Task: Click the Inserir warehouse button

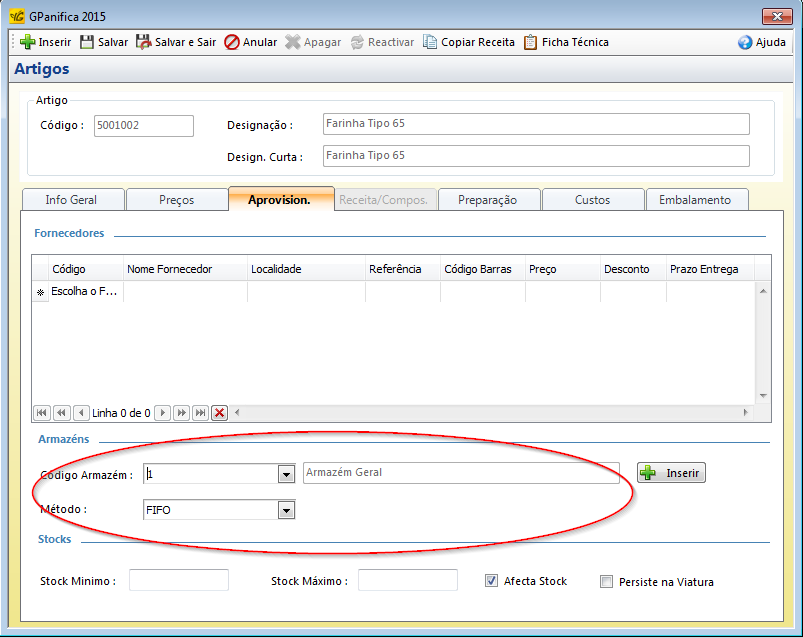Action: click(x=672, y=472)
